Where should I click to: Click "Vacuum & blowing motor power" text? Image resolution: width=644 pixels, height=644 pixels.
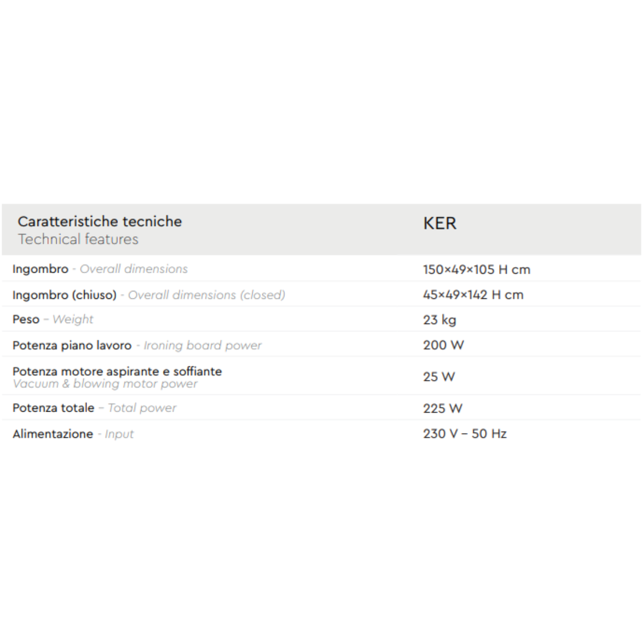click(105, 384)
